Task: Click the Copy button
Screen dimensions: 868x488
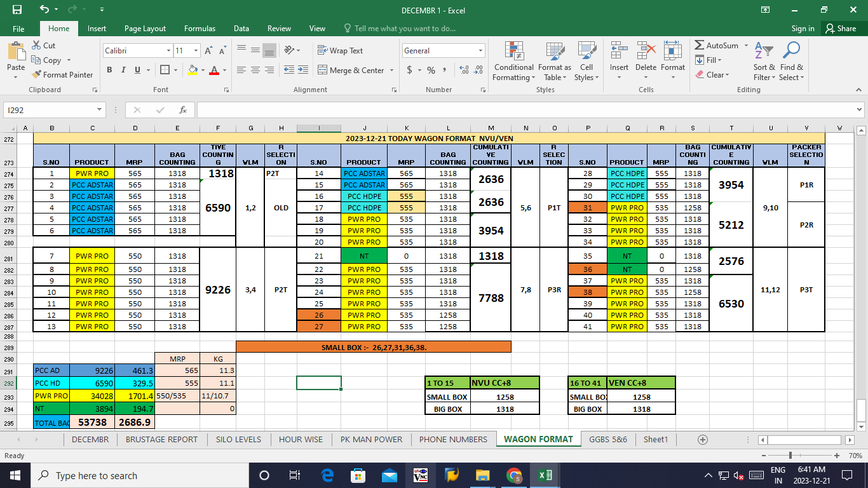Action: [46, 60]
